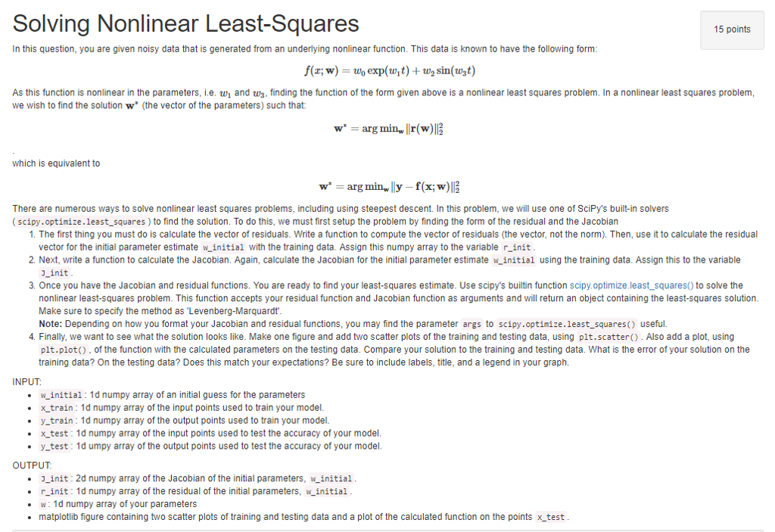Click the INPUT: section label

[x=25, y=381]
